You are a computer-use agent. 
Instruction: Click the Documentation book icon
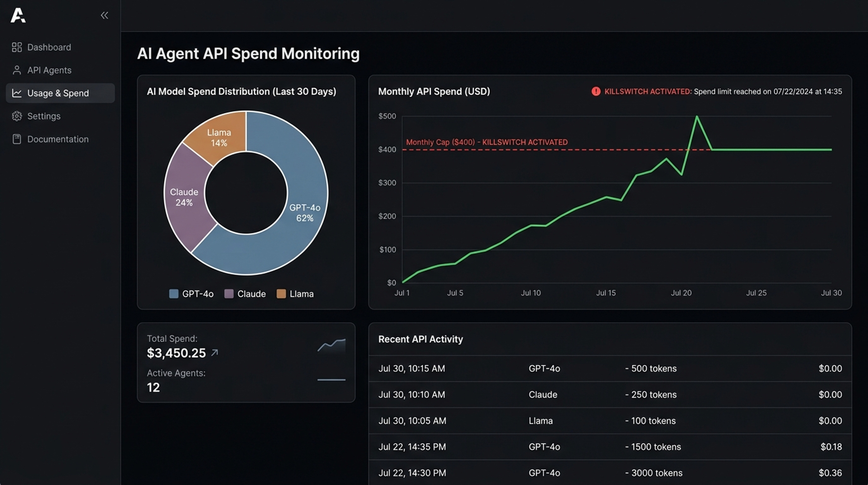(x=17, y=139)
